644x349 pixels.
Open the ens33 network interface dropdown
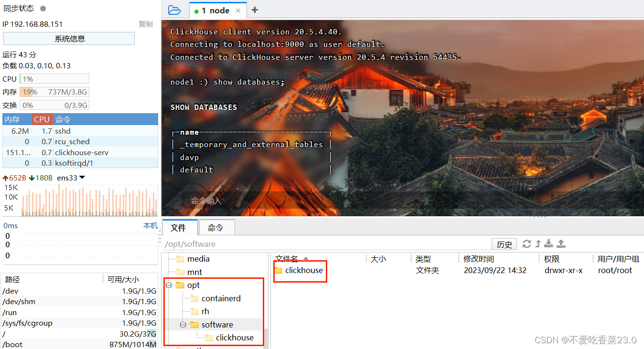pos(71,178)
